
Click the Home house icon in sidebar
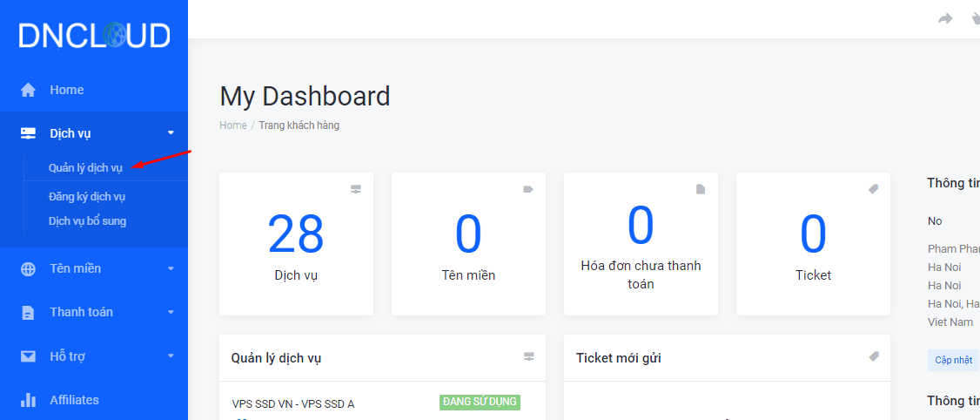coord(29,90)
